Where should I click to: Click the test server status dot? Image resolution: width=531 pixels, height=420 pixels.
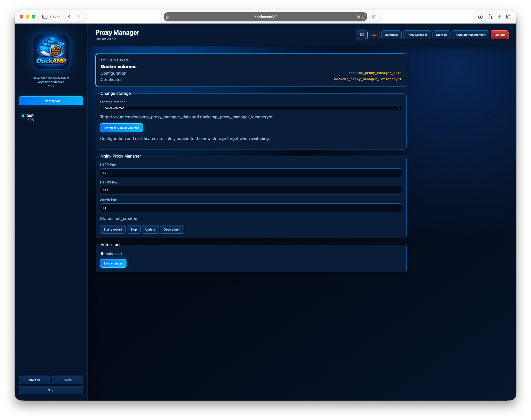[23, 116]
